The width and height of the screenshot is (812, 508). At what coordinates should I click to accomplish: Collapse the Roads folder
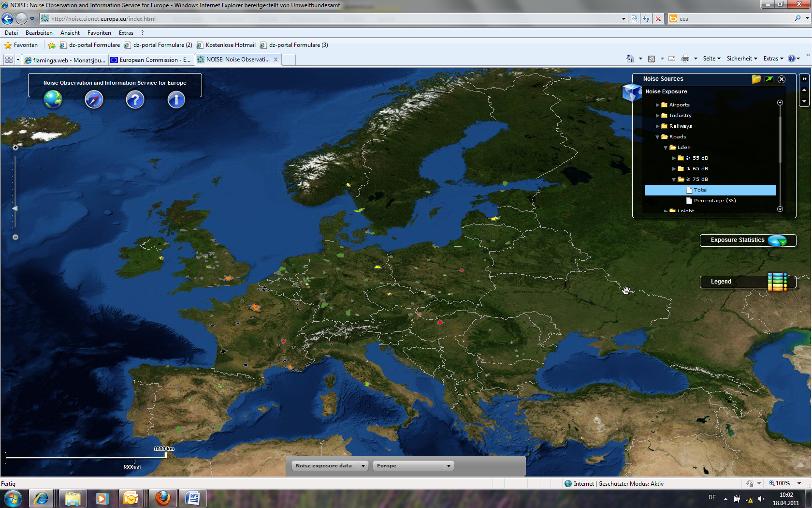657,137
